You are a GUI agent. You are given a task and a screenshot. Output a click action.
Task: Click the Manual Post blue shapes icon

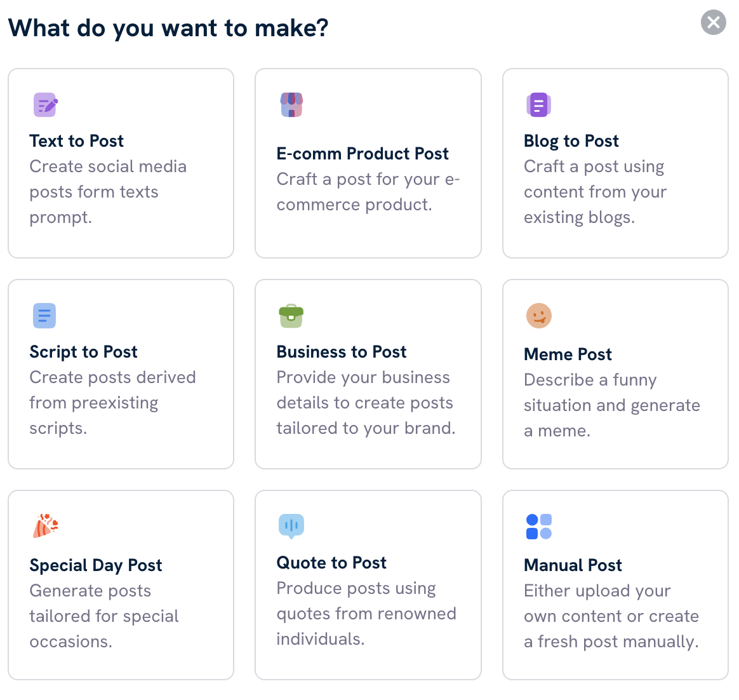click(538, 527)
